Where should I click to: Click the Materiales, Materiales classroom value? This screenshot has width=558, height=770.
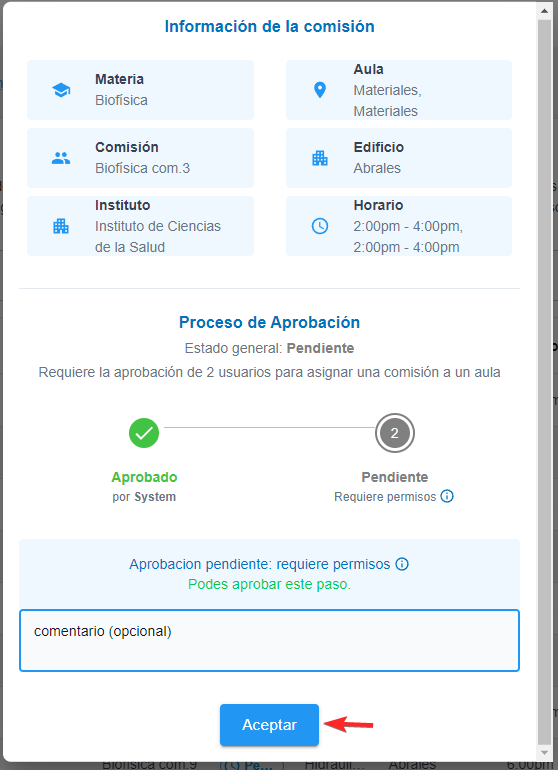[388, 101]
